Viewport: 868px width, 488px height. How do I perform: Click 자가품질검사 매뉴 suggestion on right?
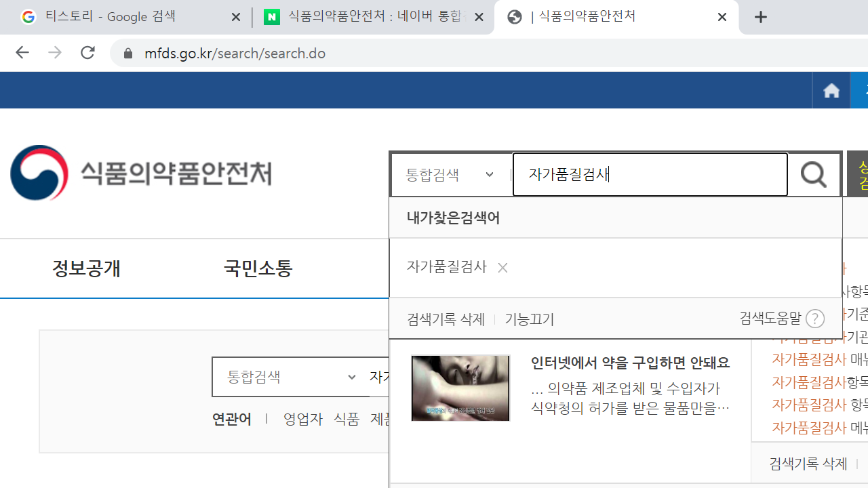(x=820, y=359)
